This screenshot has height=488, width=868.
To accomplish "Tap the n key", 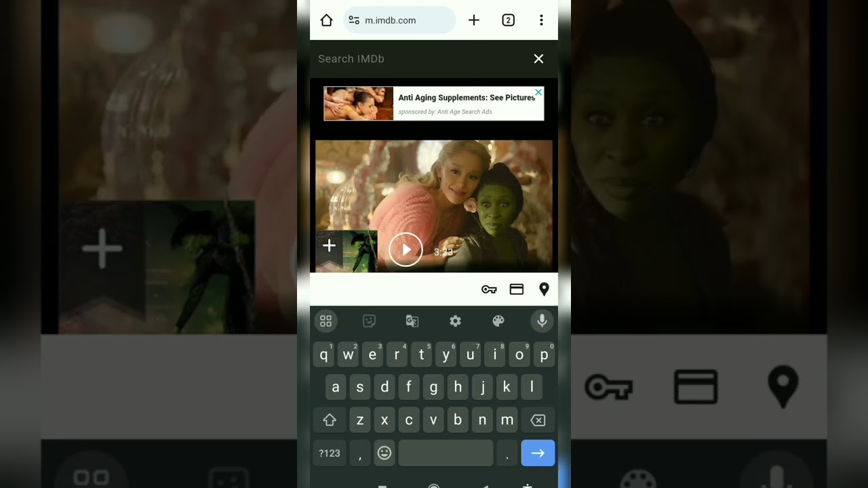I will click(483, 420).
